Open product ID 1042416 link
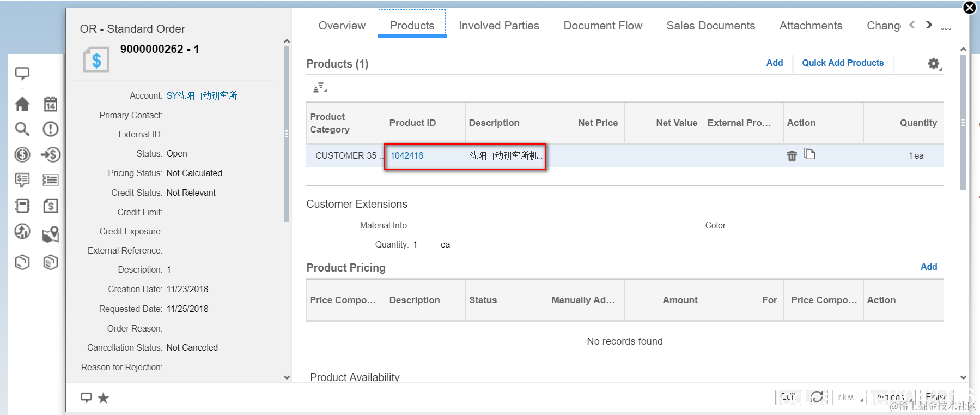Image resolution: width=980 pixels, height=415 pixels. [407, 156]
